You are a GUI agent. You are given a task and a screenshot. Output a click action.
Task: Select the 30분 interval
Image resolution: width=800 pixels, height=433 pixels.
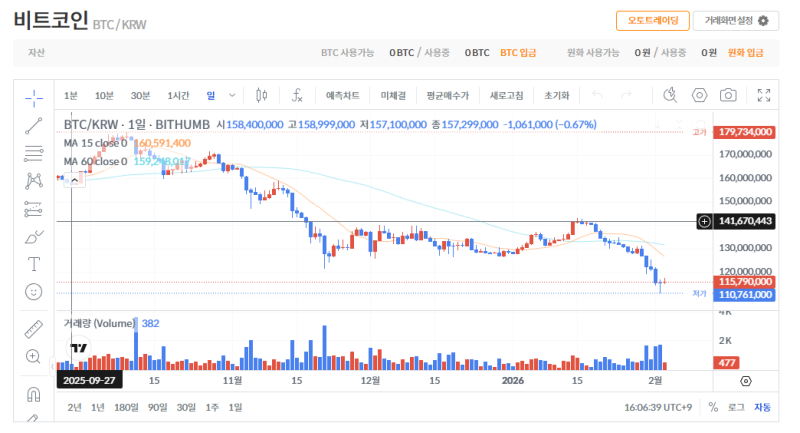140,95
